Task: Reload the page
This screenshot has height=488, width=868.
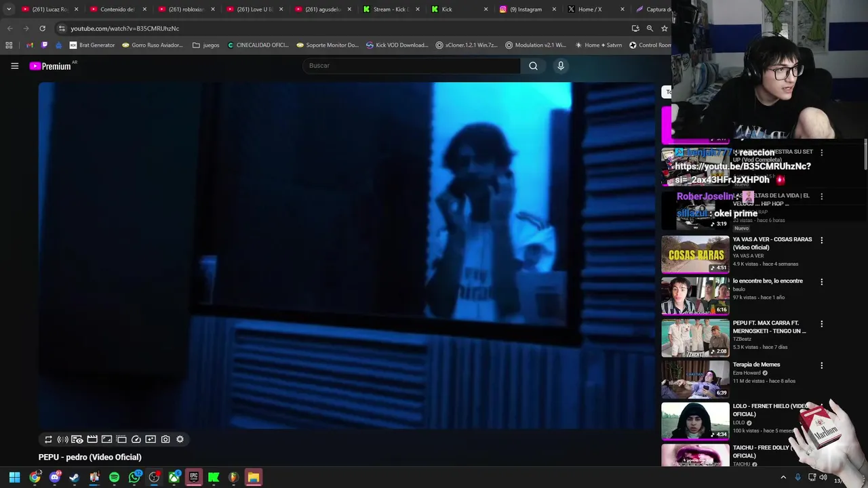Action: (x=42, y=28)
